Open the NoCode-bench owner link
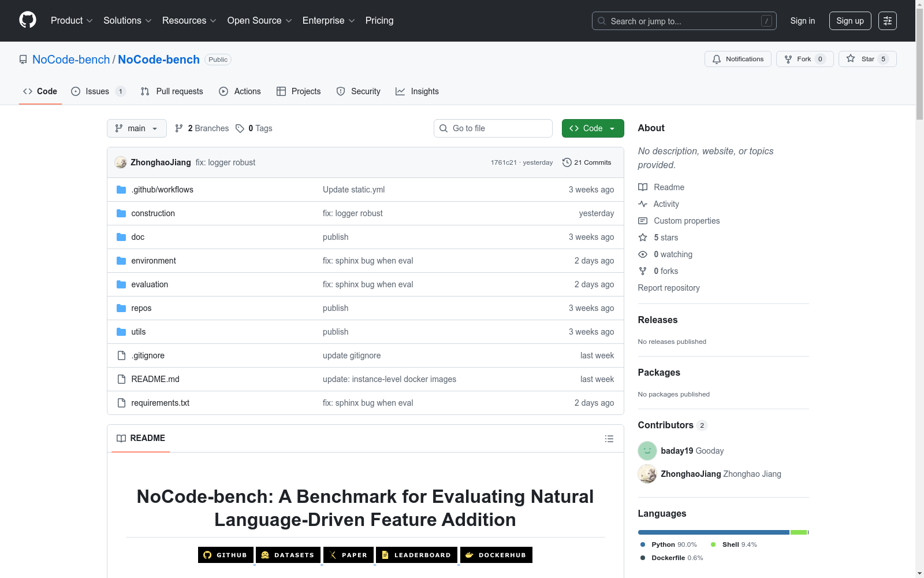Viewport: 924px width, 578px height. pyautogui.click(x=71, y=60)
